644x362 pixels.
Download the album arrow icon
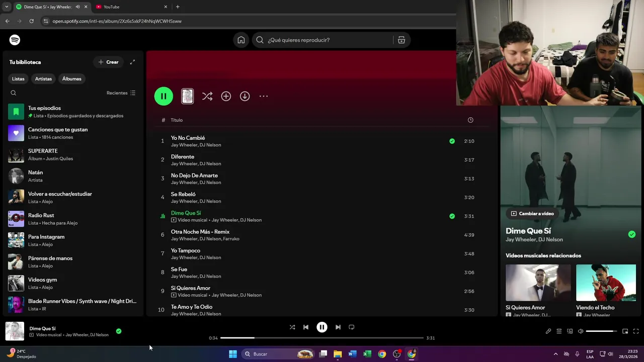[x=245, y=96]
